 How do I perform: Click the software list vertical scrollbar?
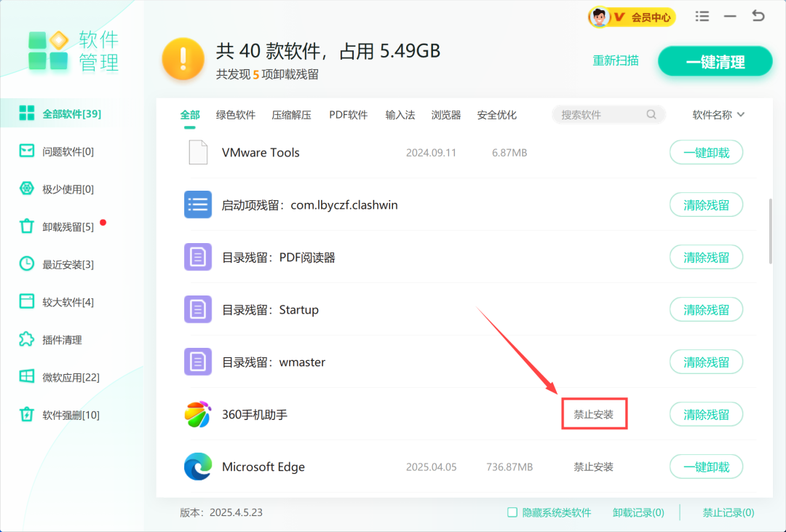771,231
